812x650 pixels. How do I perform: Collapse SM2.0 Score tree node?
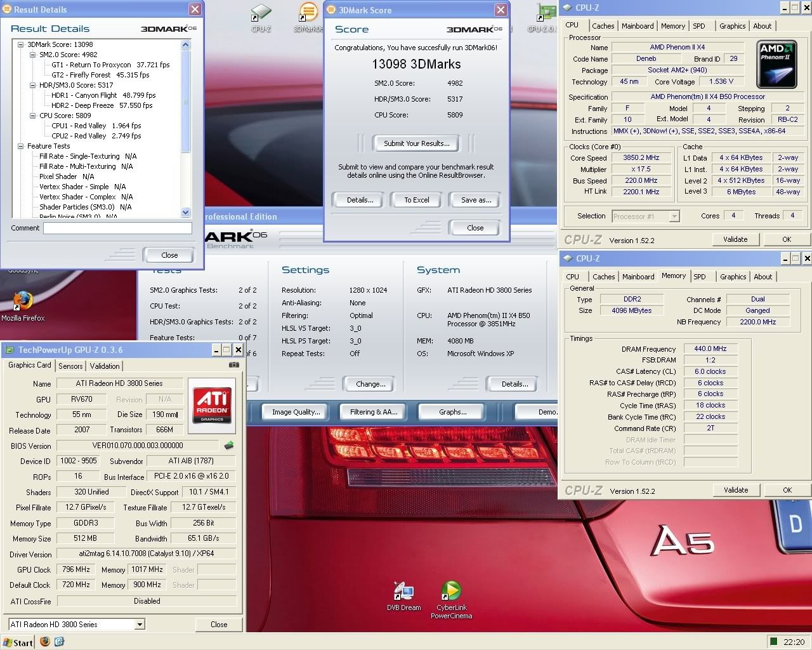[x=33, y=55]
